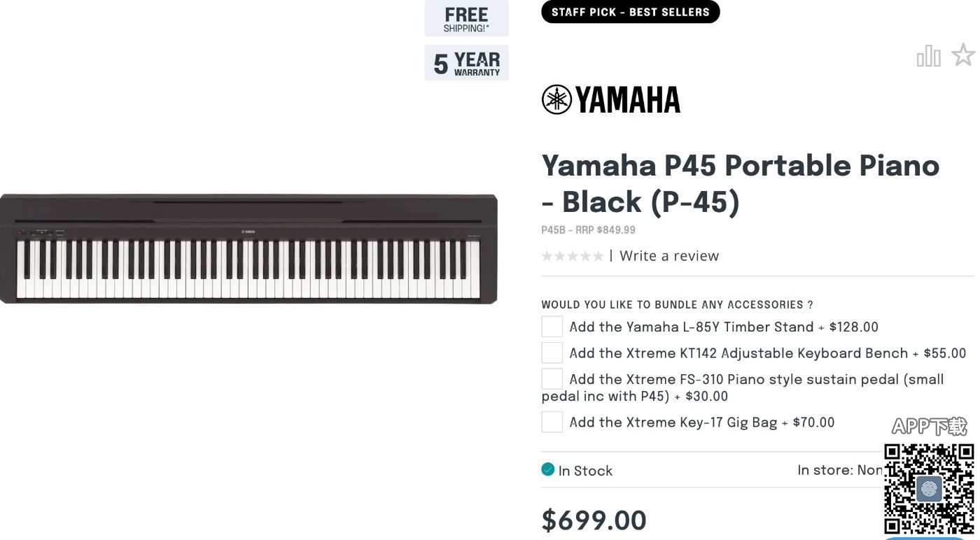Click the In store availability text

(839, 471)
